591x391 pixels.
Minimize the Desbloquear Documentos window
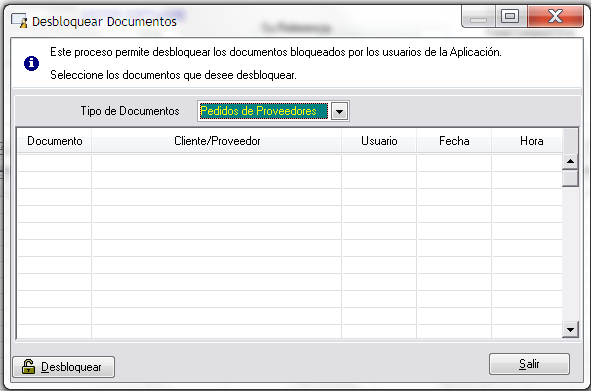click(478, 17)
